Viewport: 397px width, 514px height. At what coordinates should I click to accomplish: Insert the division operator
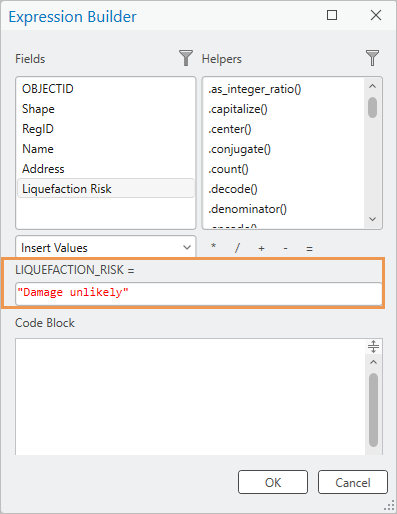(237, 248)
